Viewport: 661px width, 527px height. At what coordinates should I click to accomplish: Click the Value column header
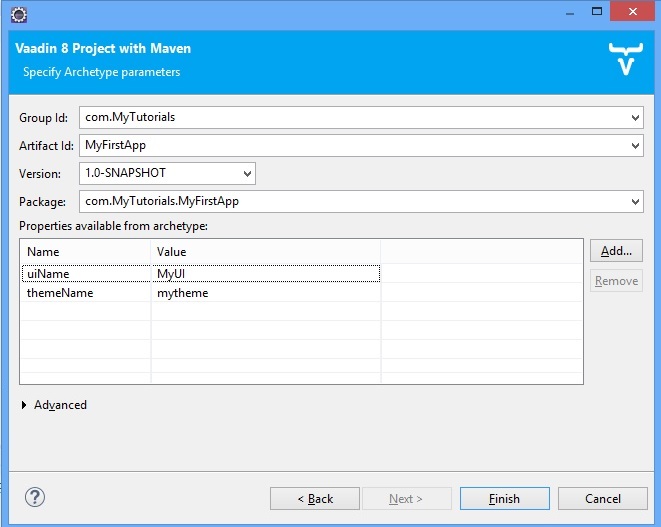point(266,252)
